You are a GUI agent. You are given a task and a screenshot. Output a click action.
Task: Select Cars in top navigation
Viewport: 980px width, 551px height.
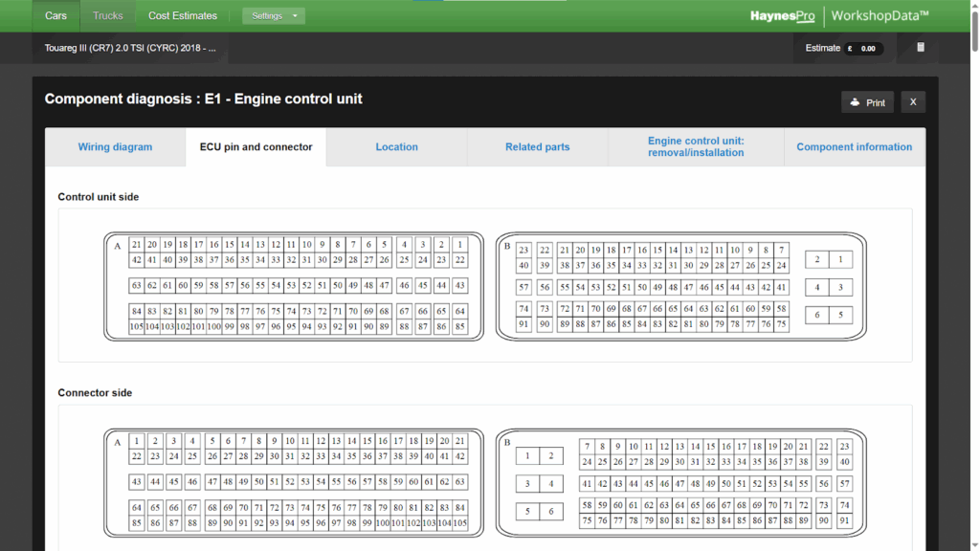tap(56, 15)
